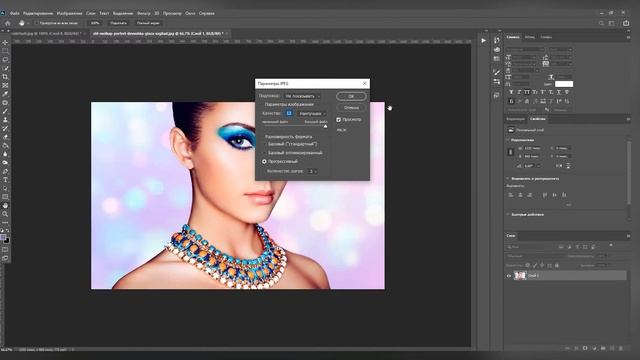Select the Clone Stamp tool

point(5,120)
